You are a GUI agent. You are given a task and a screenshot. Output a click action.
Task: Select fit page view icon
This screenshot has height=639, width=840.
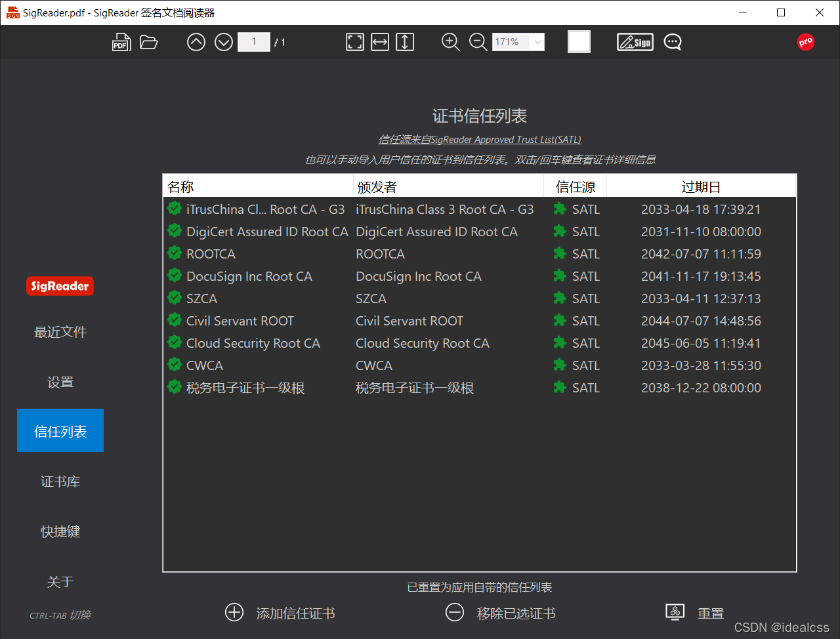click(355, 42)
